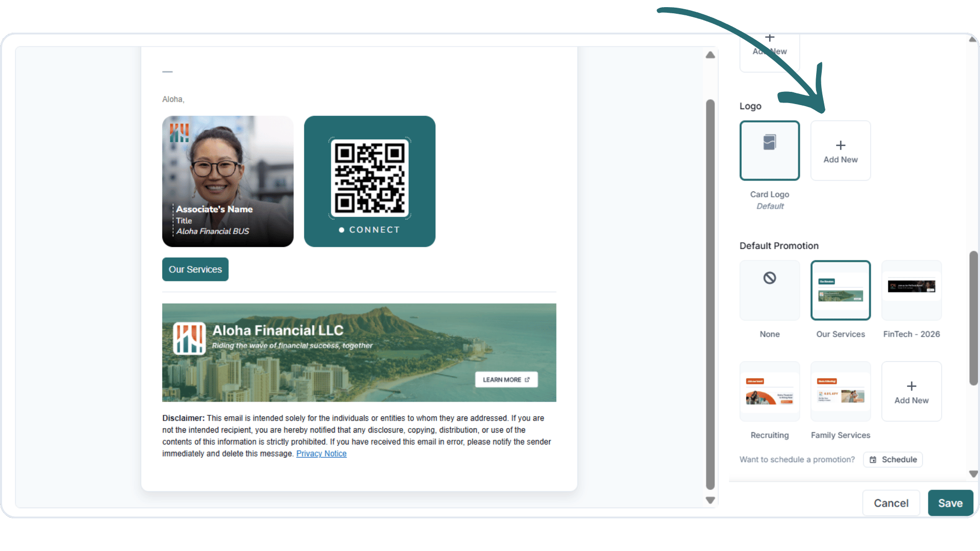Click the Our Services button in preview

point(195,269)
